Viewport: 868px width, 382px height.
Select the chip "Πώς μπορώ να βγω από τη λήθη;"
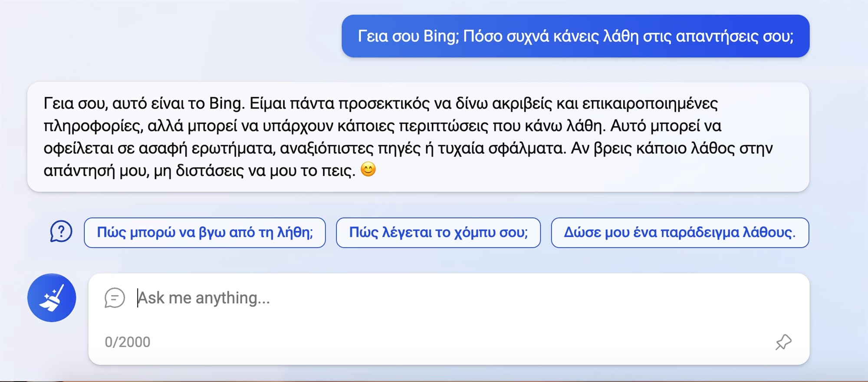click(x=205, y=233)
